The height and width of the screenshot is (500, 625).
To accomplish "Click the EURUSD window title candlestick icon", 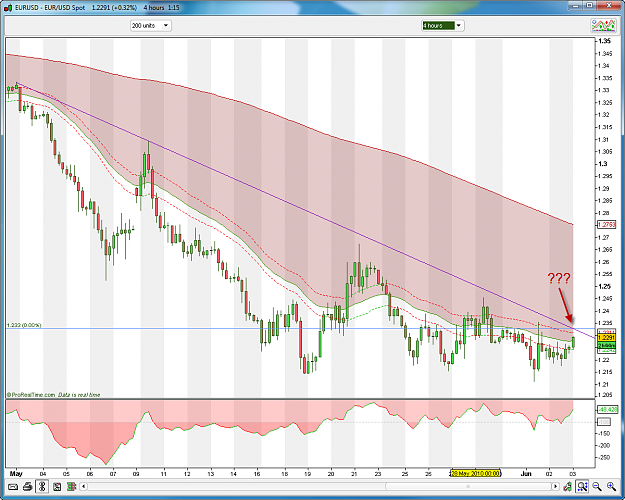I will pyautogui.click(x=8, y=7).
